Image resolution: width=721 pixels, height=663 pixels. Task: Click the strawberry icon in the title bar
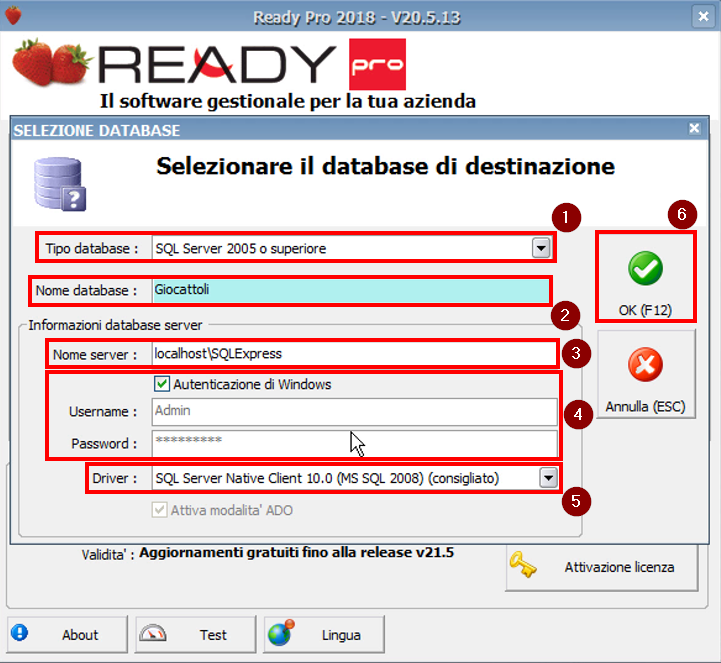tap(13, 15)
